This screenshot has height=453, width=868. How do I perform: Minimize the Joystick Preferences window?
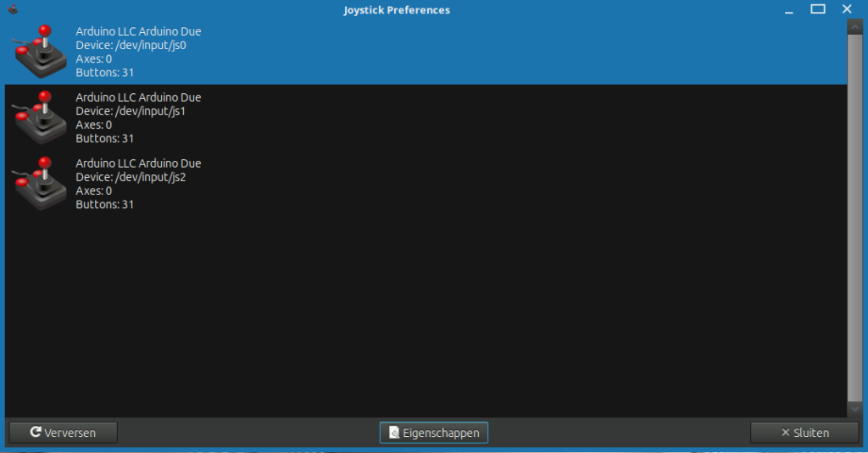789,10
